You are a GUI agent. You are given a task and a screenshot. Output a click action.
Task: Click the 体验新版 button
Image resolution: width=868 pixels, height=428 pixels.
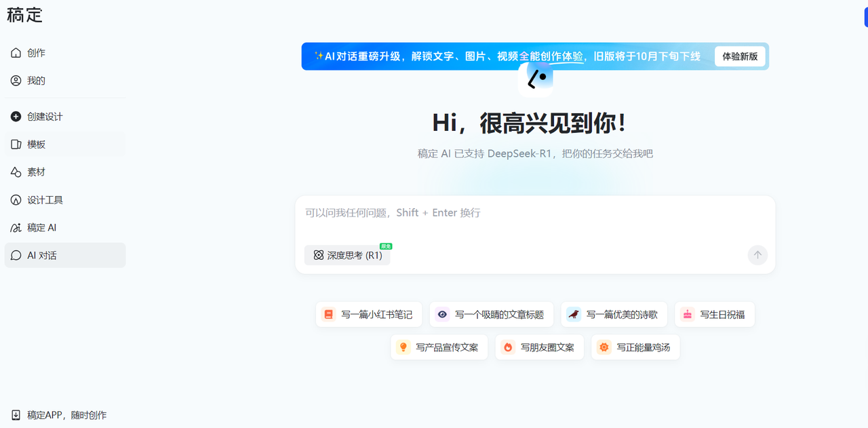tap(740, 56)
